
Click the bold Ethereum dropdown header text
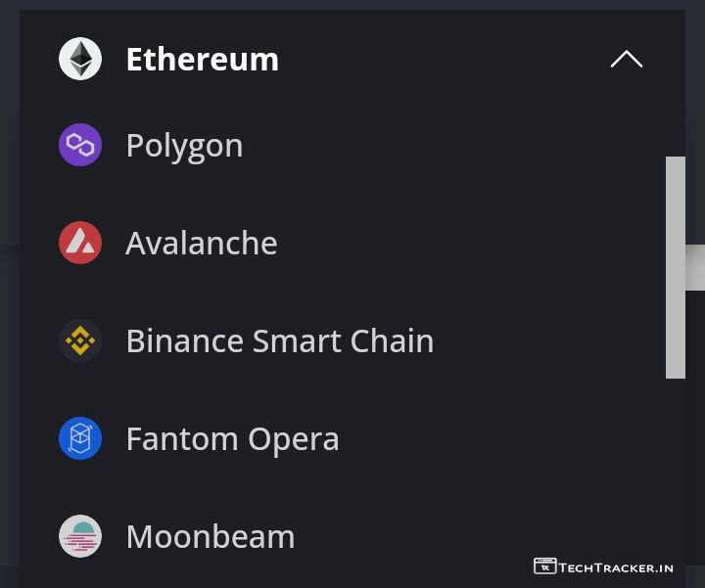[x=202, y=60]
